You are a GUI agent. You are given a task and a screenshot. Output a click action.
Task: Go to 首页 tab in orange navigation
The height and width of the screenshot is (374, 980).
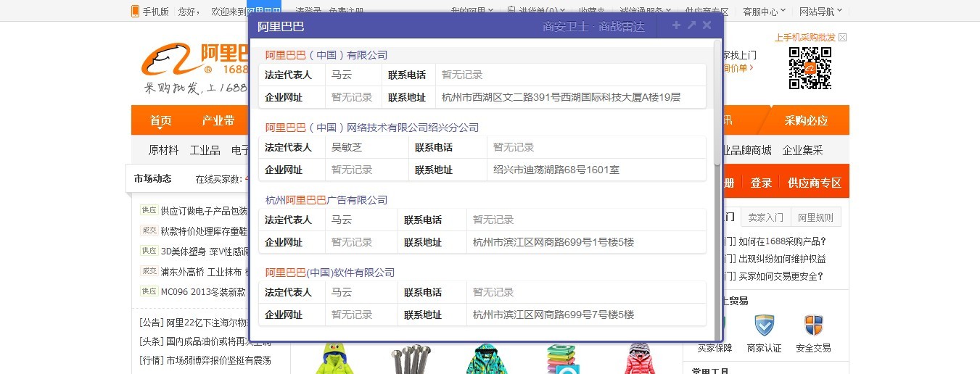(161, 120)
